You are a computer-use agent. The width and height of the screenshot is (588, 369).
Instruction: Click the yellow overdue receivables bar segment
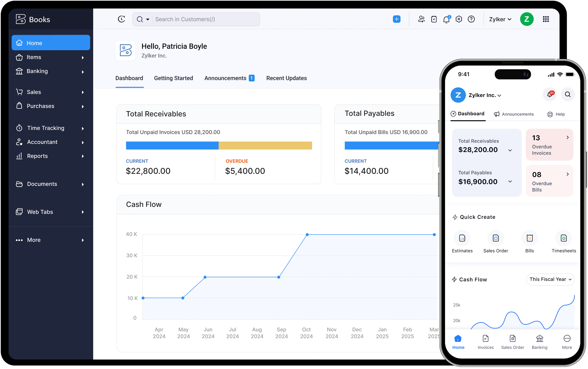(x=265, y=145)
